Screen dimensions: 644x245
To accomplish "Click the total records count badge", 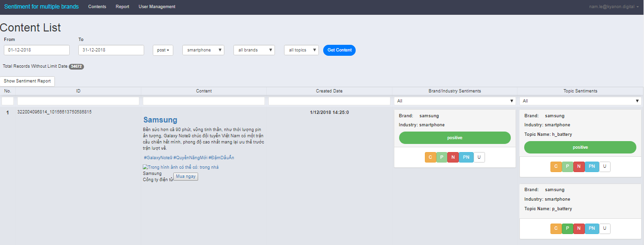I will coord(76,66).
